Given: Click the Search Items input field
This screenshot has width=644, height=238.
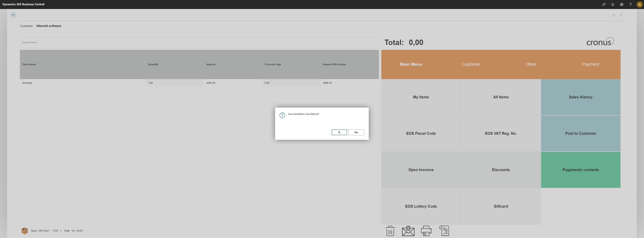Looking at the screenshot, I should pos(199,43).
